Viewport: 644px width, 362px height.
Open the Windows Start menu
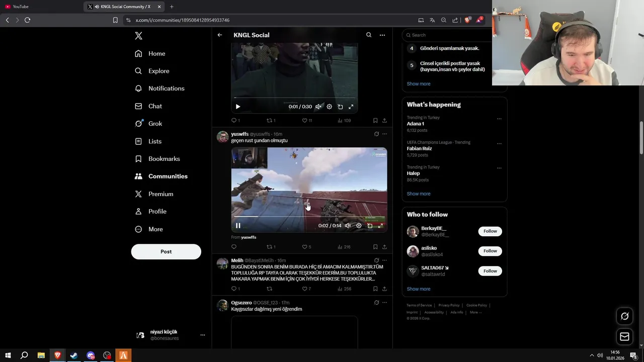coord(8,355)
